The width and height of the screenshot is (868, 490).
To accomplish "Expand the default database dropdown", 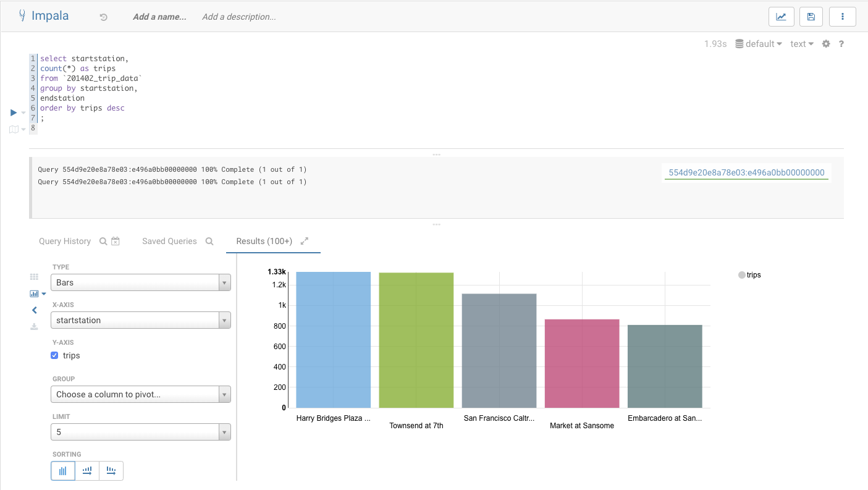I will [759, 43].
